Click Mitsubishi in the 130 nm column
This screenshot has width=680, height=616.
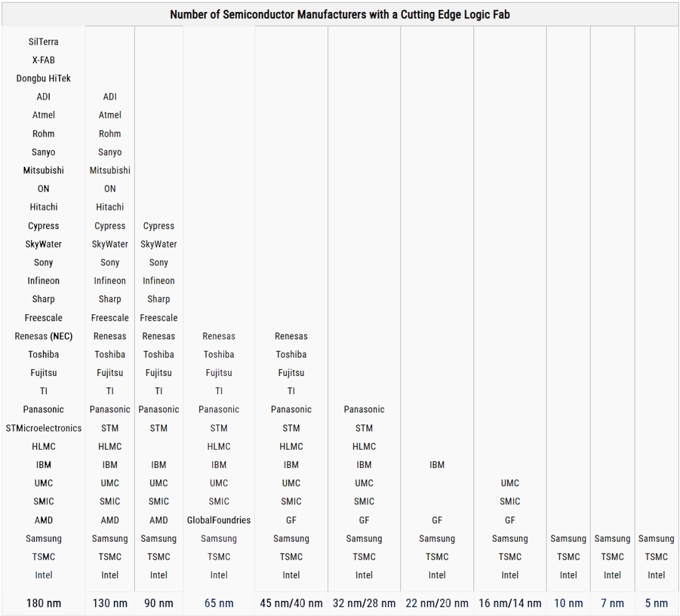point(110,170)
